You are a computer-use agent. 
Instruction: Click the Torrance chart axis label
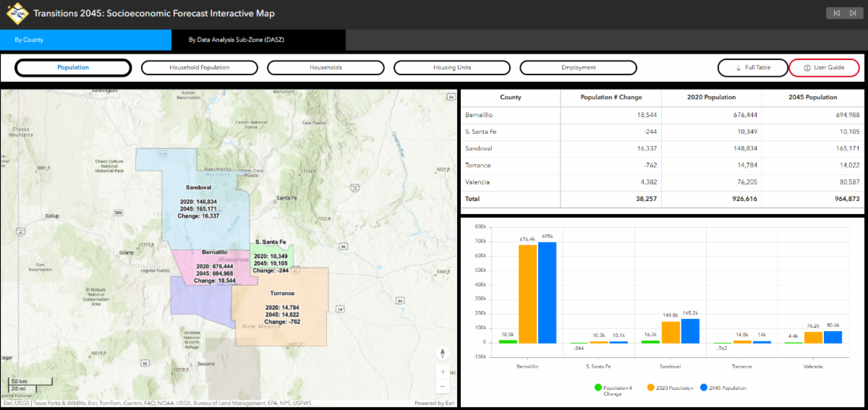(742, 367)
